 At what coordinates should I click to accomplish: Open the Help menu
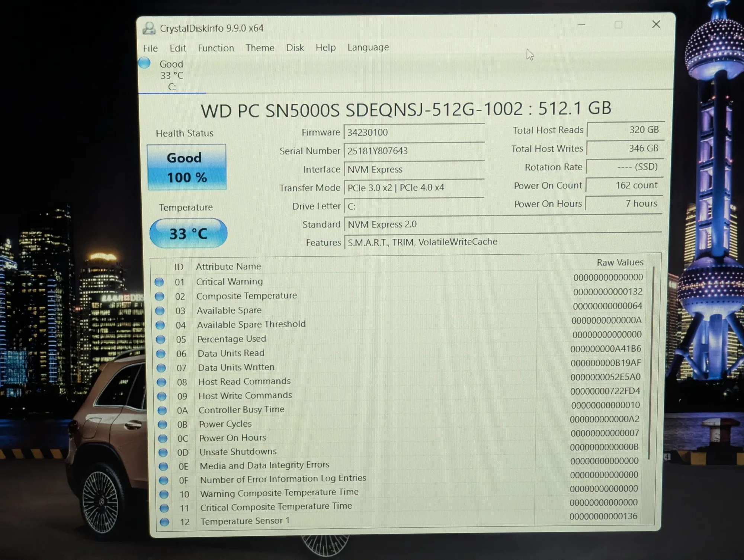pyautogui.click(x=325, y=48)
